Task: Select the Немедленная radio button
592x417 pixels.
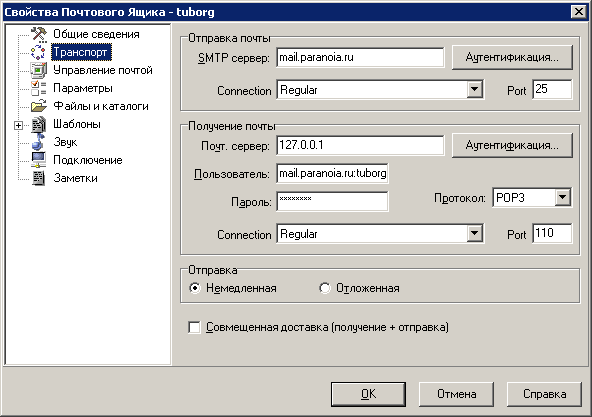Action: click(195, 288)
